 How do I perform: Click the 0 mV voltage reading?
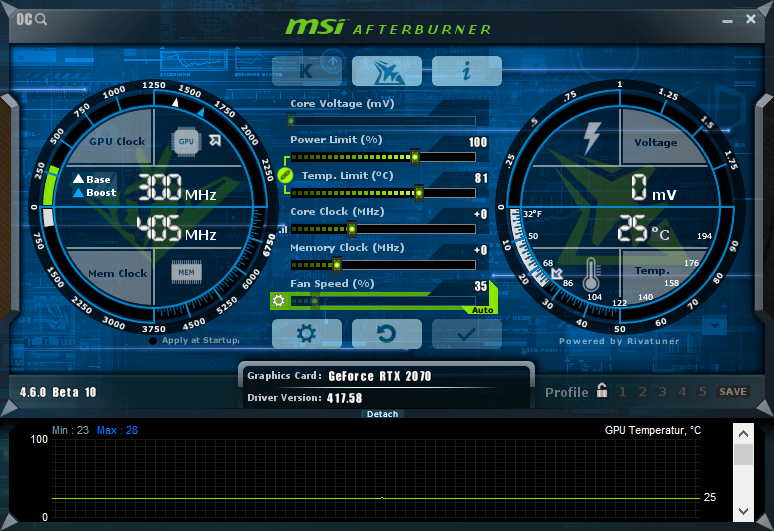click(654, 188)
